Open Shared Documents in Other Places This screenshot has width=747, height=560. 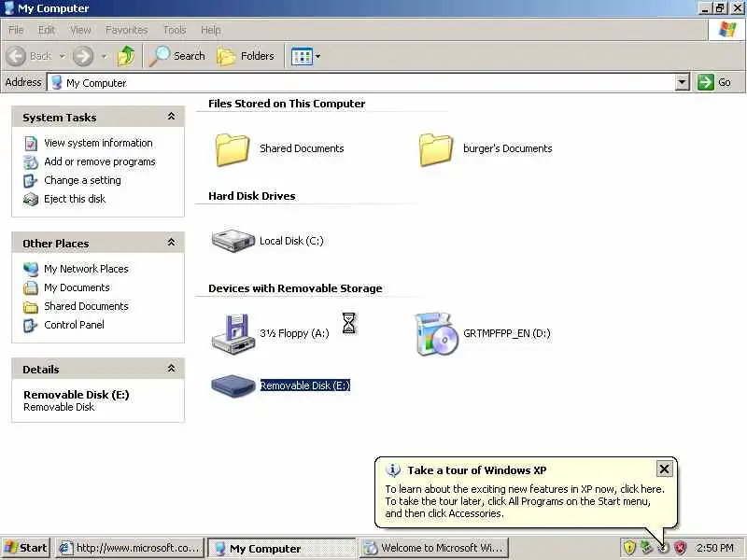coord(86,306)
